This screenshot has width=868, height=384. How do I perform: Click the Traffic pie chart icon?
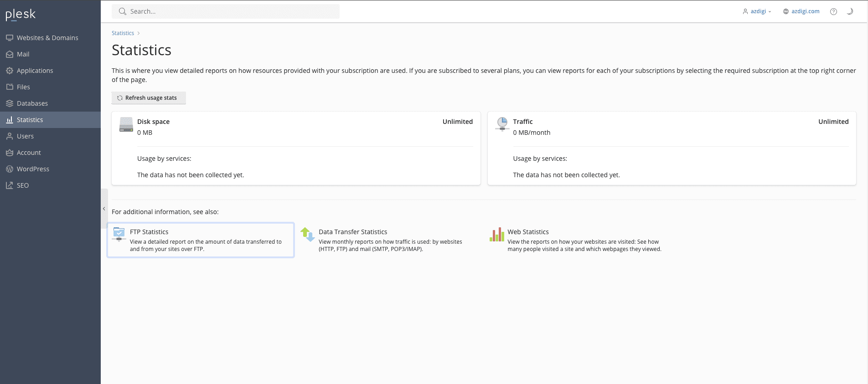coord(502,123)
